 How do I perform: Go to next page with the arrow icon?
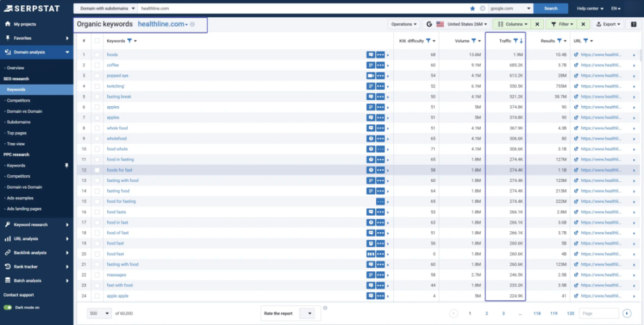pyautogui.click(x=627, y=313)
